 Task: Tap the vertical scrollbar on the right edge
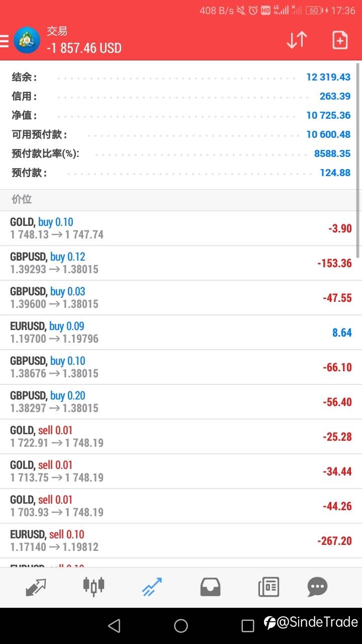358,136
